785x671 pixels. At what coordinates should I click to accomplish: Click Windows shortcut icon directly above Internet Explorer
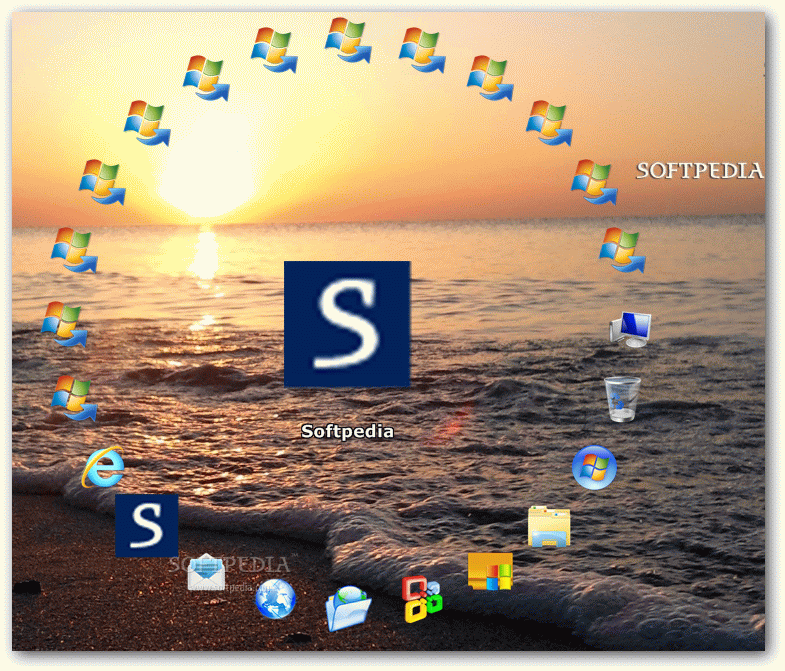(74, 398)
